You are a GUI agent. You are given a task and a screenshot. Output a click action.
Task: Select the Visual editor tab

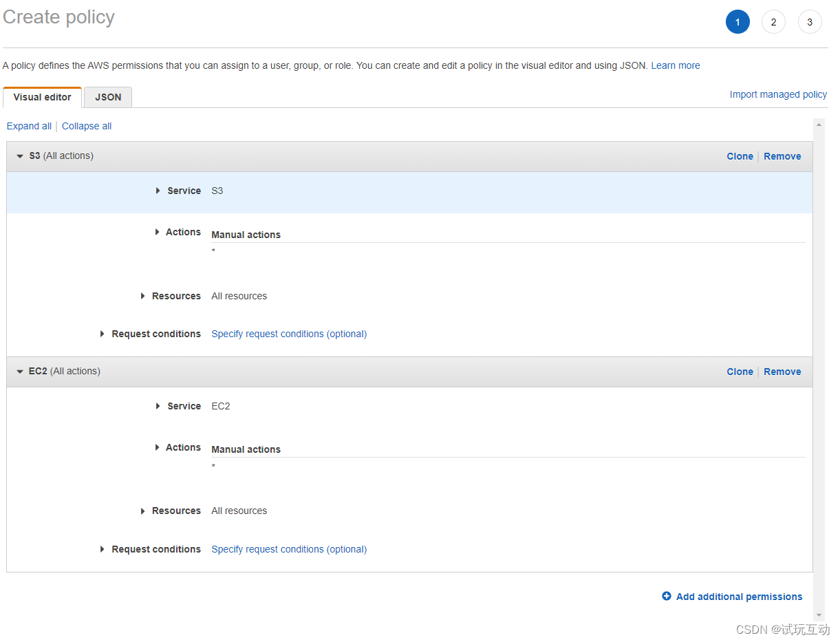pos(42,97)
